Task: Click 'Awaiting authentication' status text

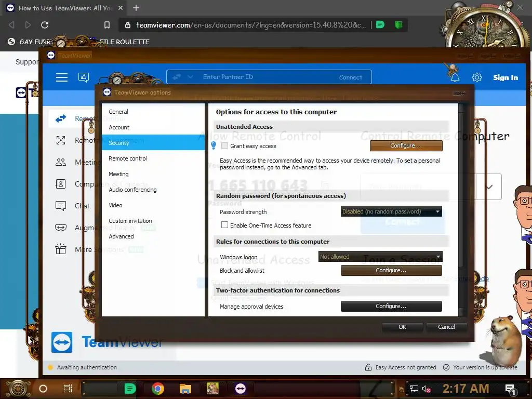Action: (87, 367)
